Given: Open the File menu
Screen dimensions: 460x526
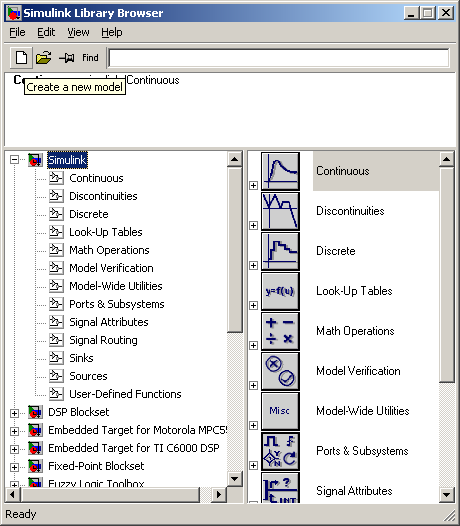Looking at the screenshot, I should point(17,32).
